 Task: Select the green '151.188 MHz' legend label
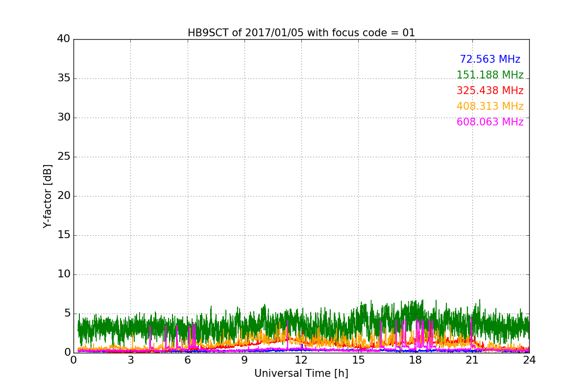coord(490,75)
